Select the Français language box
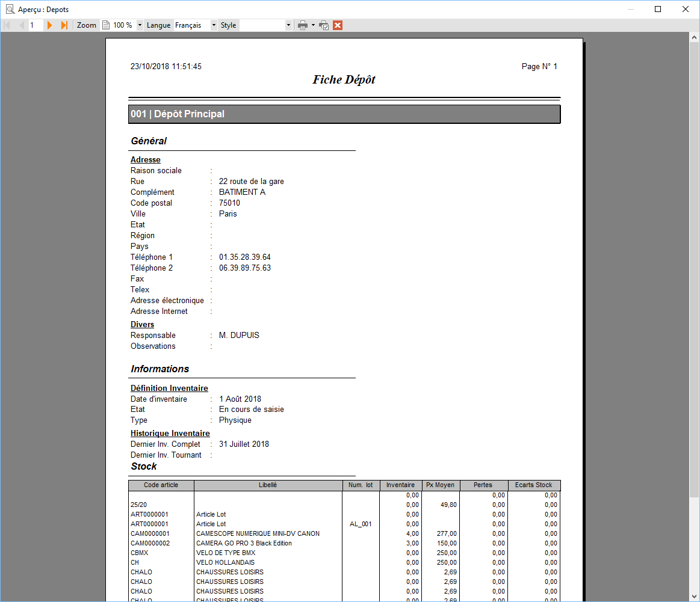Image resolution: width=700 pixels, height=602 pixels. pyautogui.click(x=192, y=25)
